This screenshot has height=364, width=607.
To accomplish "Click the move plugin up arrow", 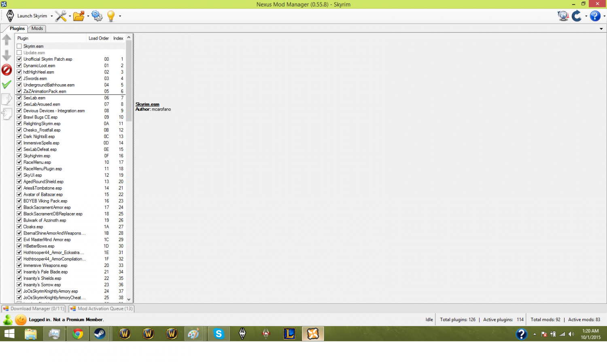I will click(7, 40).
